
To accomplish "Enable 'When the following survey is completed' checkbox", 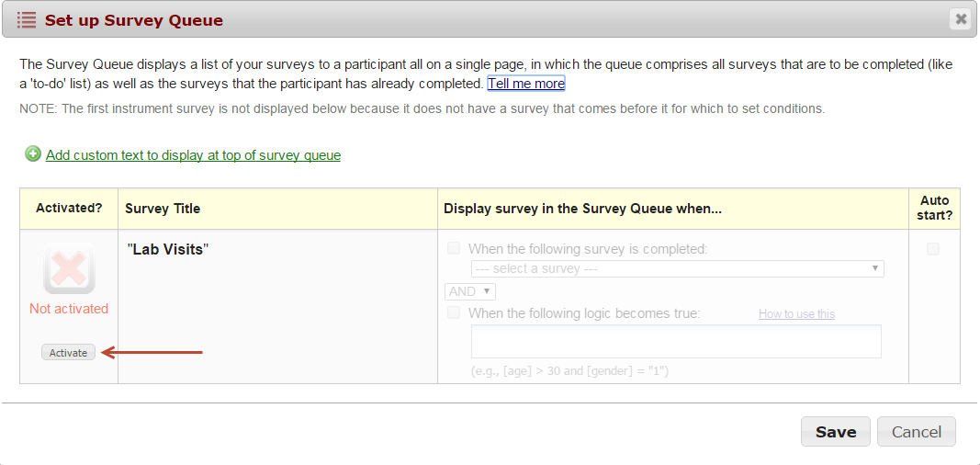I will (454, 248).
